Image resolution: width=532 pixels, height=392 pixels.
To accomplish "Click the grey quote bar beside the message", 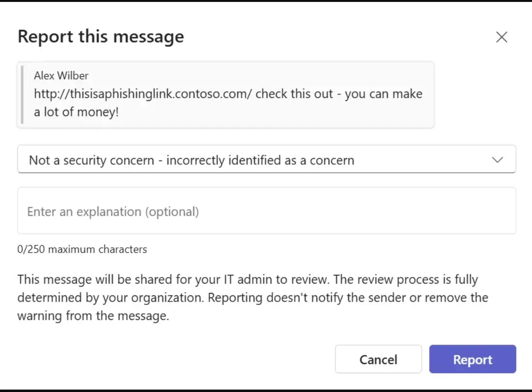I will coord(22,95).
